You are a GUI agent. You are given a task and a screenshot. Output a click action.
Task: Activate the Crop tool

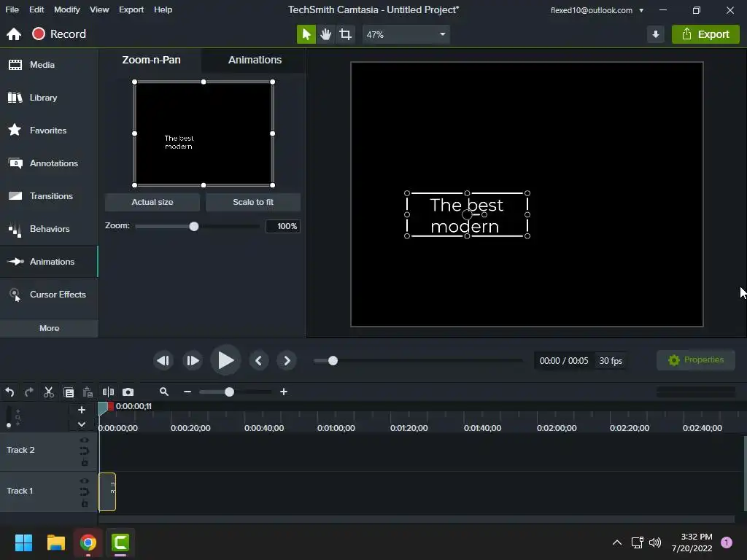[345, 34]
